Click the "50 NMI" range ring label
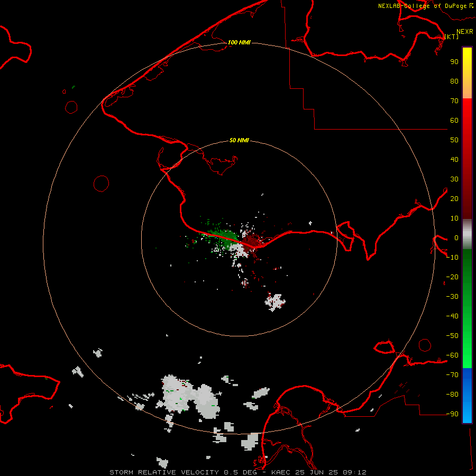The image size is (476, 476). (x=239, y=140)
